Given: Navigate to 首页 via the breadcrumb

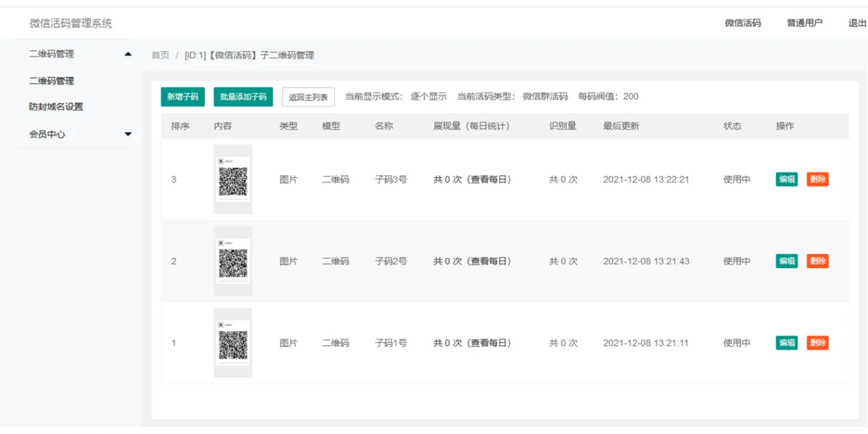Looking at the screenshot, I should coord(160,55).
